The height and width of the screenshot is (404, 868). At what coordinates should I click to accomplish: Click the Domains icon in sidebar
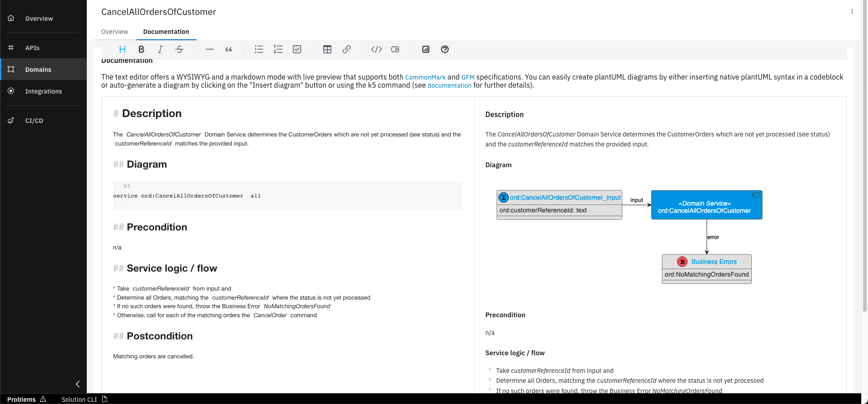[11, 69]
